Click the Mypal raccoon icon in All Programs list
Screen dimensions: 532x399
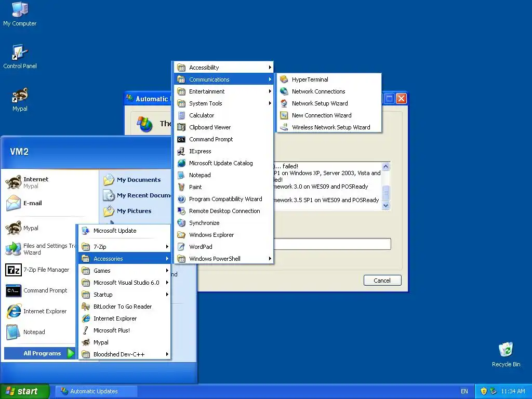coord(86,342)
